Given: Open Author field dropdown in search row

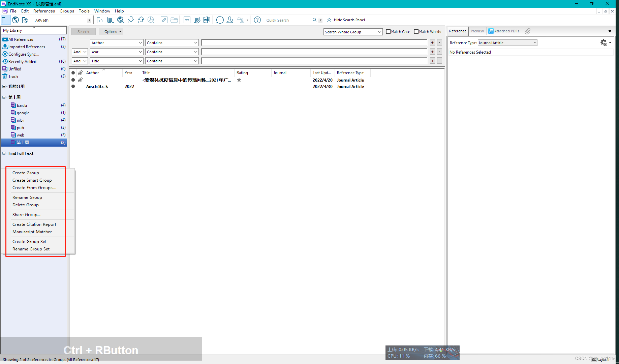Looking at the screenshot, I should click(117, 43).
